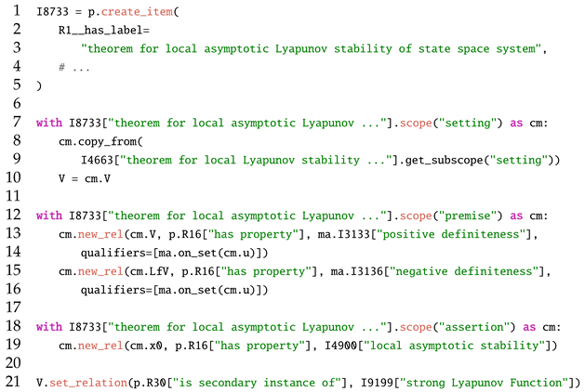Click line number 11 in the gutter
Viewport: 585px width, 392px height.
pos(12,197)
